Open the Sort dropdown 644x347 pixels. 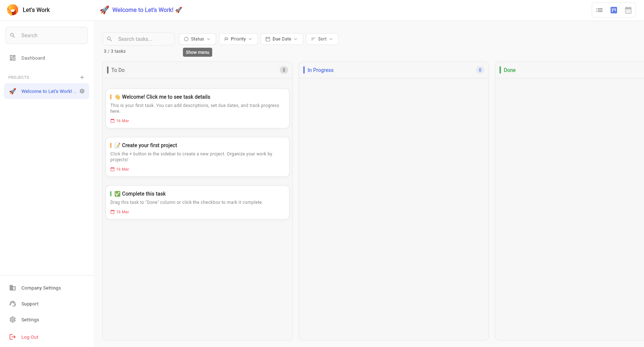(322, 39)
